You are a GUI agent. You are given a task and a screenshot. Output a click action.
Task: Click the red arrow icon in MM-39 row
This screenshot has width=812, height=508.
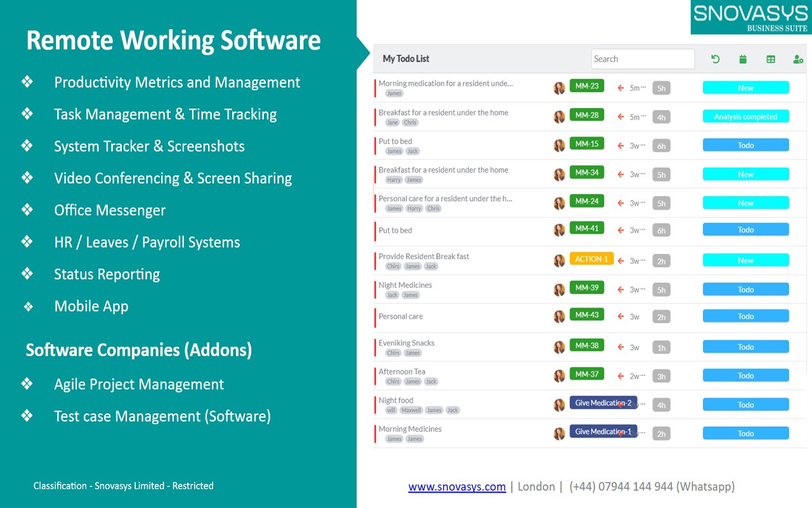point(621,290)
